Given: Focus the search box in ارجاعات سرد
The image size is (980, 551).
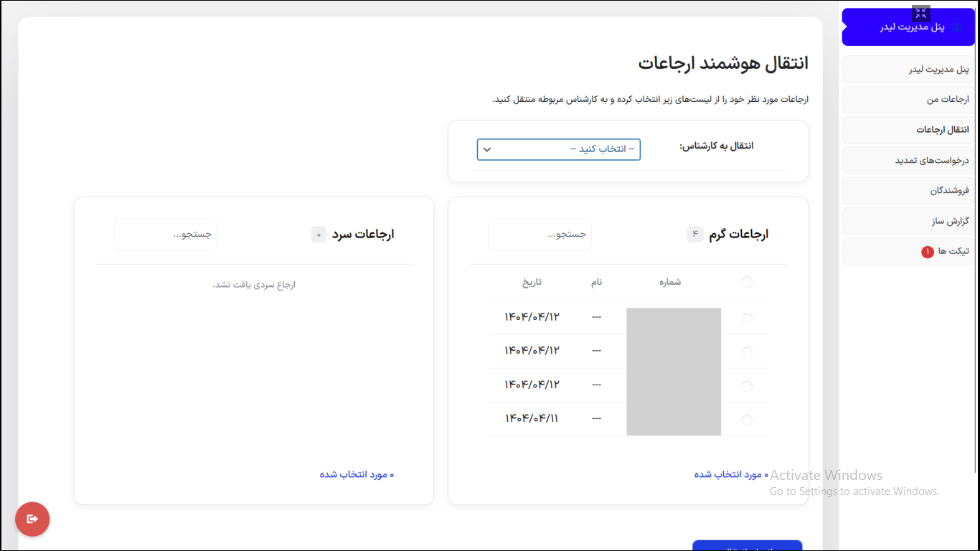Looking at the screenshot, I should [166, 235].
